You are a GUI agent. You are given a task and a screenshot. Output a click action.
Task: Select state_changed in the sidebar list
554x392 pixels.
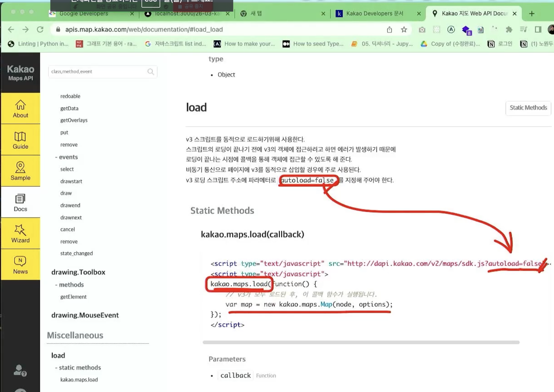77,253
